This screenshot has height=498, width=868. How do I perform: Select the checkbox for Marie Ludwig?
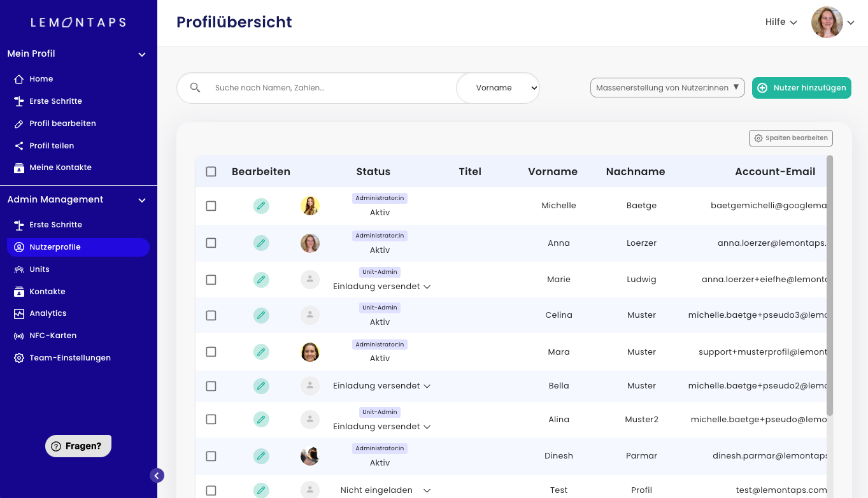point(211,280)
